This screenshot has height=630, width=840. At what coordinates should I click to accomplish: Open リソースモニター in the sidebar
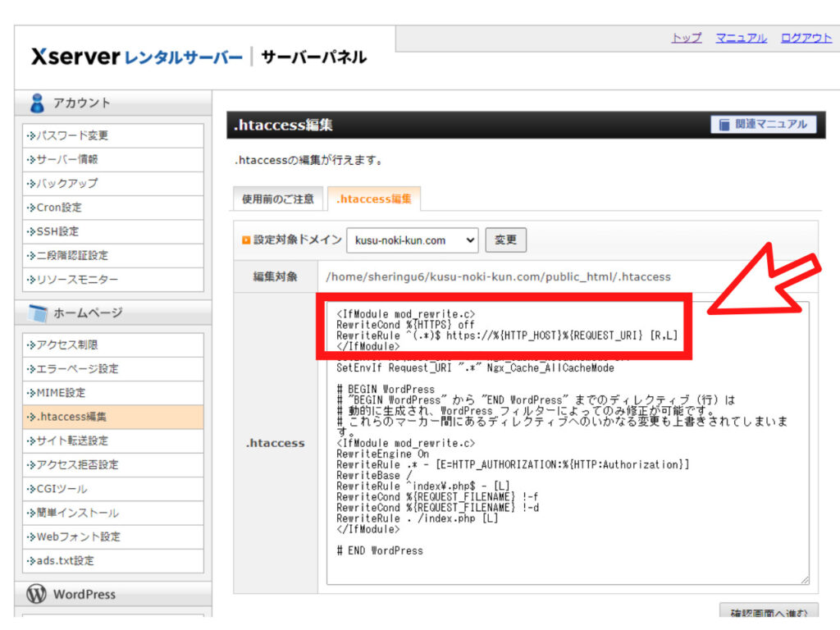tap(113, 280)
